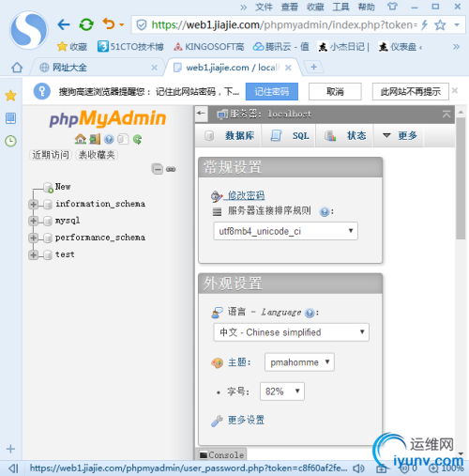Image resolution: width=469 pixels, height=476 pixels.
Task: Open the 状态 tab
Action: 345,135
